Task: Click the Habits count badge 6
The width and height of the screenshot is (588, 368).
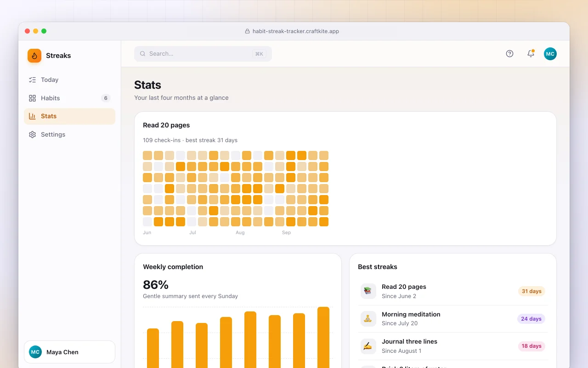Action: (106, 98)
